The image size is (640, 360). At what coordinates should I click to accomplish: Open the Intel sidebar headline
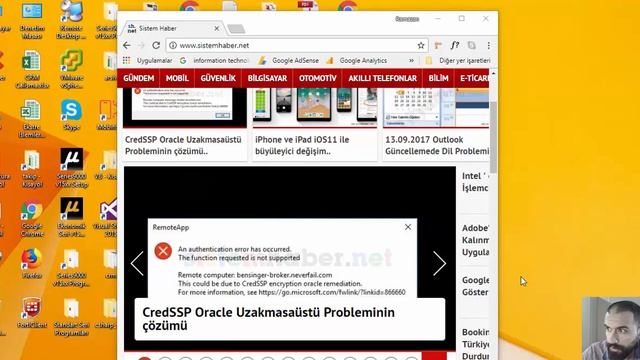pos(476,182)
